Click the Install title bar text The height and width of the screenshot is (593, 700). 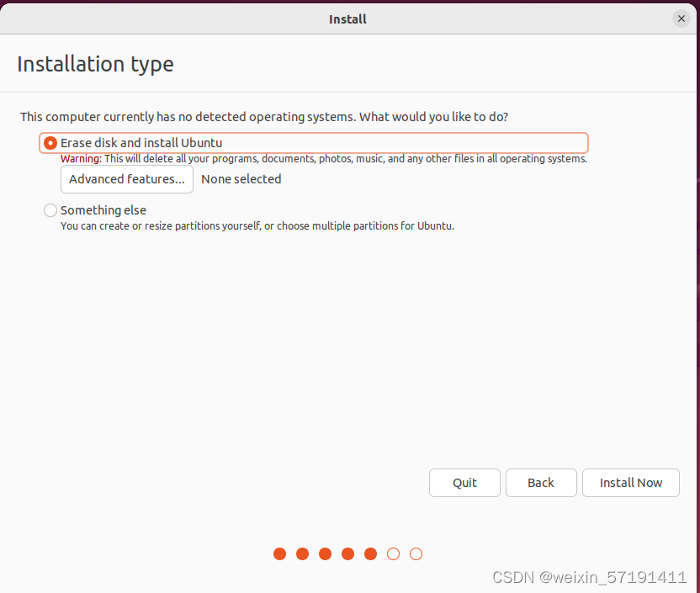pyautogui.click(x=347, y=19)
